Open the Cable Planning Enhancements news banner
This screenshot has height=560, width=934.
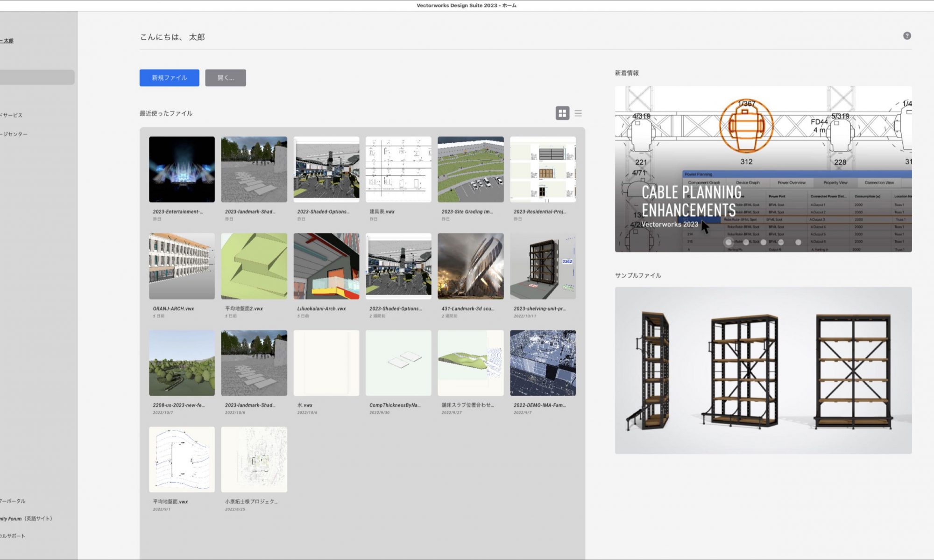pos(763,168)
